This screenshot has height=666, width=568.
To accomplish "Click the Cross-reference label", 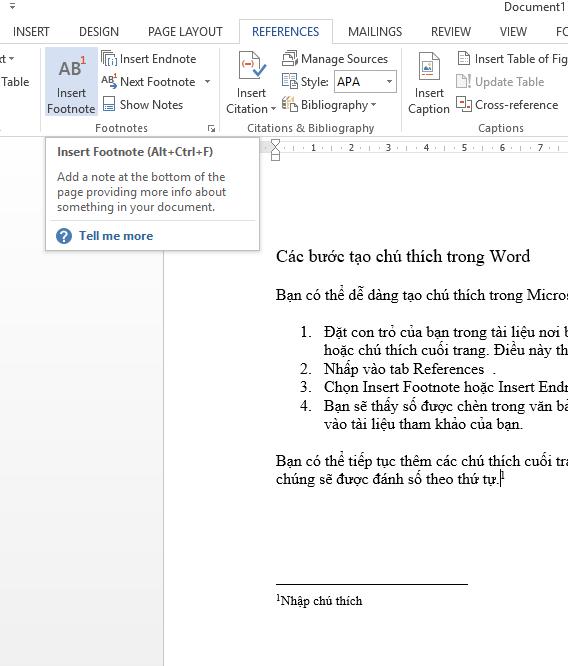I will click(517, 104).
